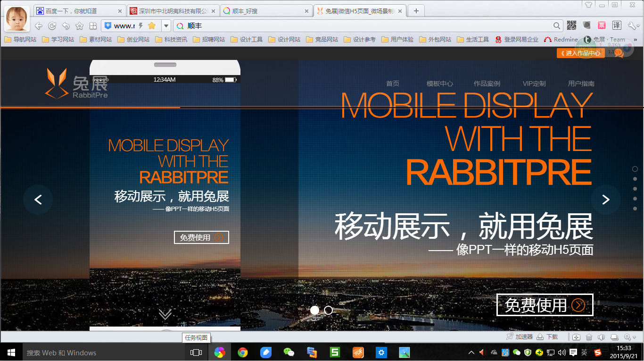Reload the page with the refresh icon
The image size is (644, 361).
click(x=52, y=26)
